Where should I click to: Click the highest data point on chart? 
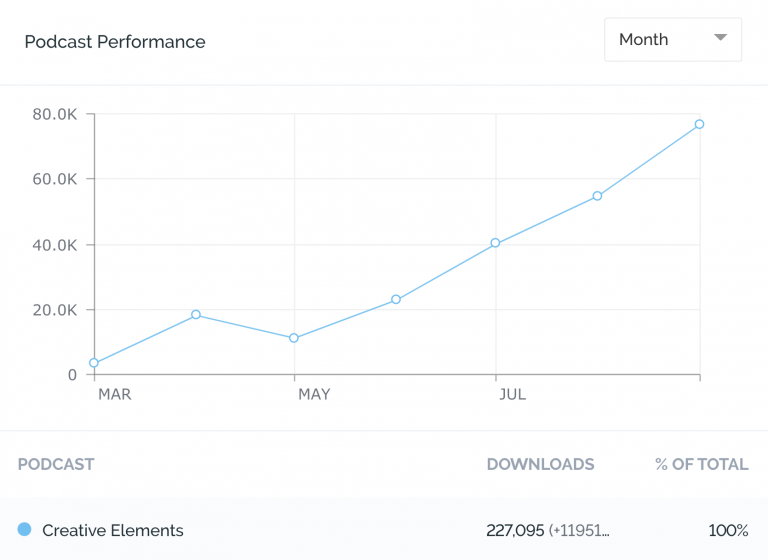pyautogui.click(x=699, y=124)
